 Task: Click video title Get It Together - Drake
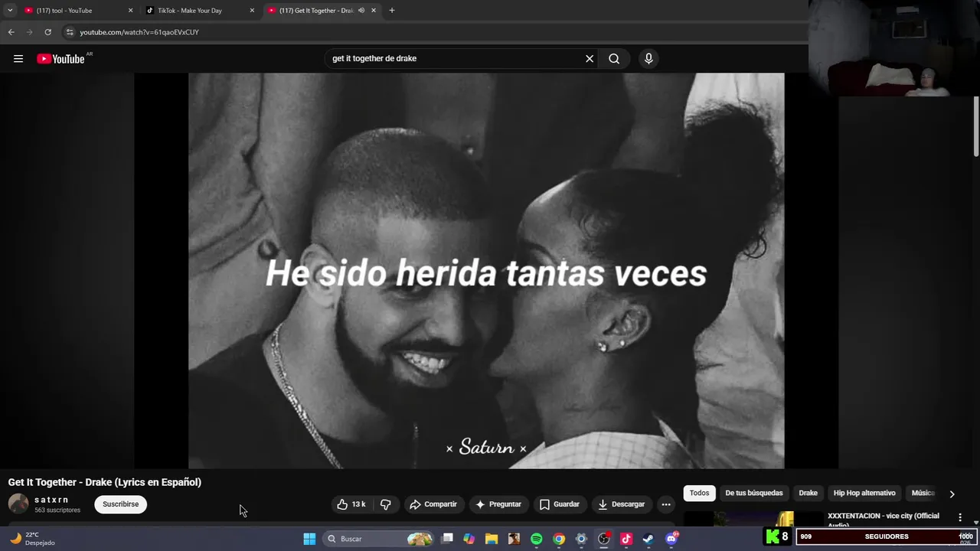coord(105,482)
